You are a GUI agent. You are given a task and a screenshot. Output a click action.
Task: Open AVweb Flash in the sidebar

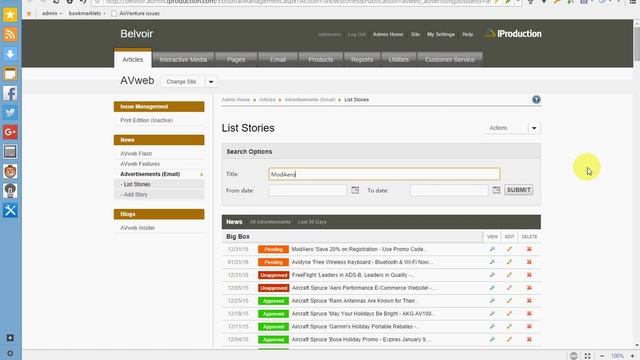point(136,153)
